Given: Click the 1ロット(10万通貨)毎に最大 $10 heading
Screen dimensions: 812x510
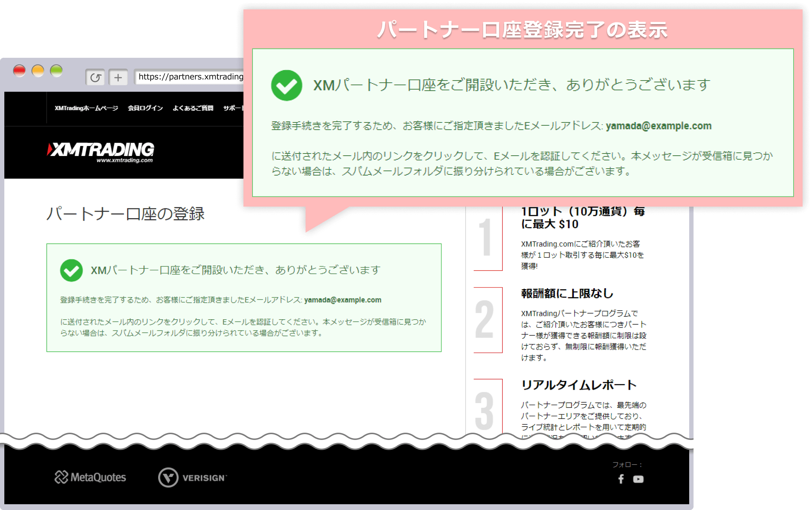Looking at the screenshot, I should pyautogui.click(x=583, y=217).
